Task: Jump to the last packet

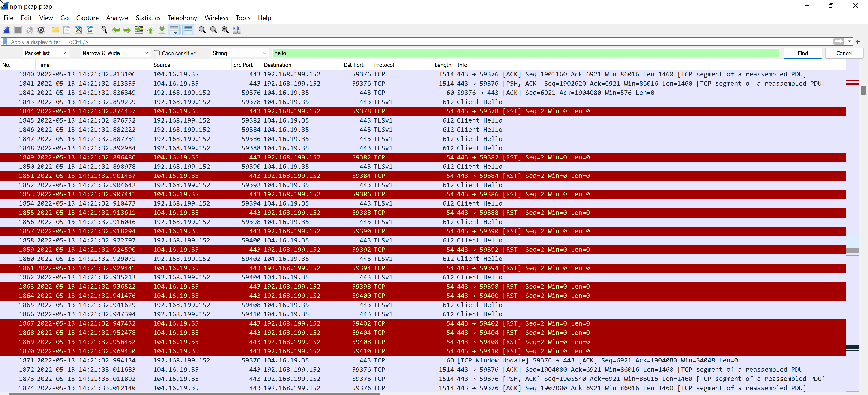Action: (162, 30)
